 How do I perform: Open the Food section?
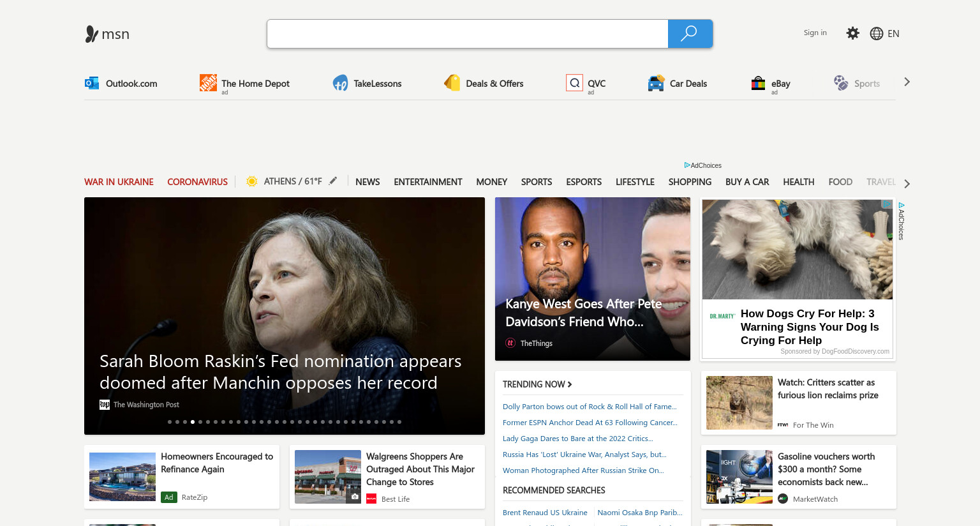(840, 182)
